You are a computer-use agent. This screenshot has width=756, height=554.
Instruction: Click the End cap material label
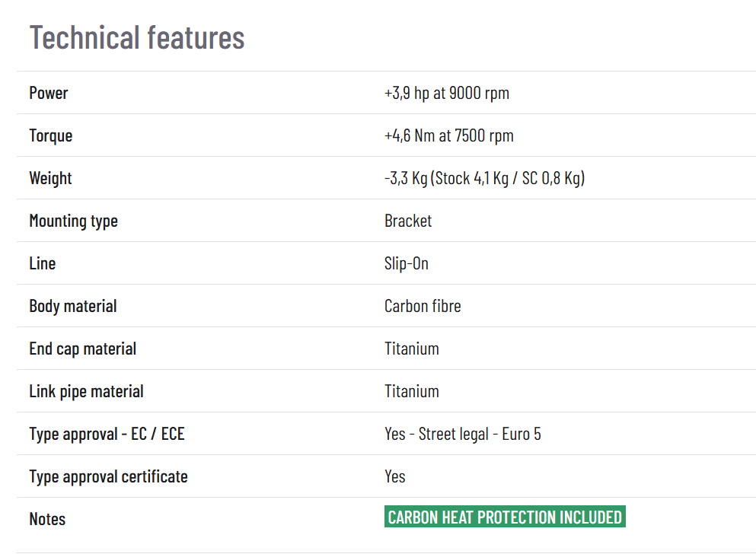[x=83, y=349]
